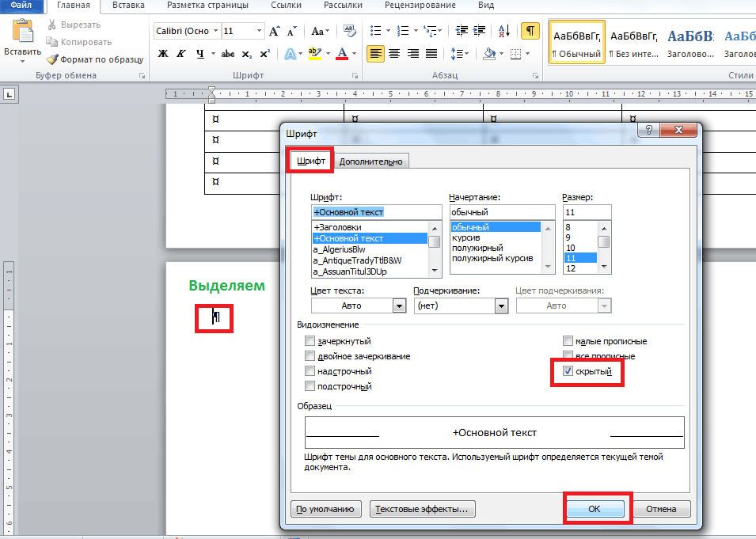Screen dimensions: 756x539
Task: Open the Дополнительно tab in the font dialog
Action: tap(370, 161)
